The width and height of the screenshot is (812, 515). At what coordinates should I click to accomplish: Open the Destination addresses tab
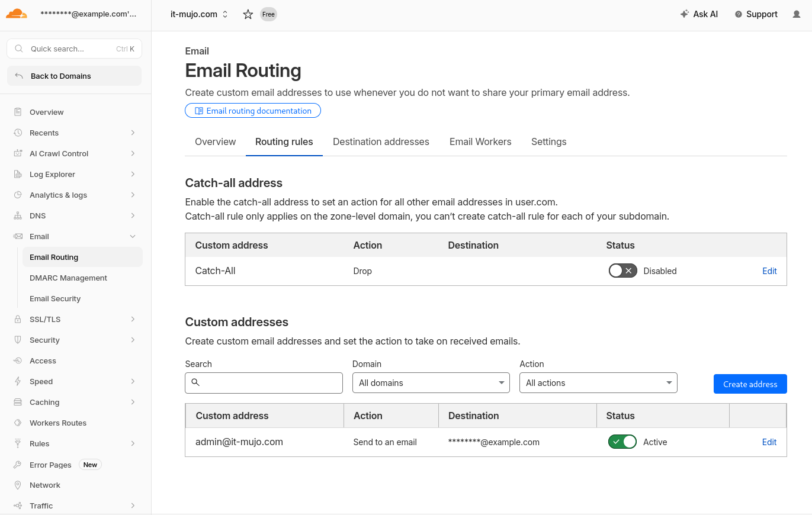pos(381,141)
